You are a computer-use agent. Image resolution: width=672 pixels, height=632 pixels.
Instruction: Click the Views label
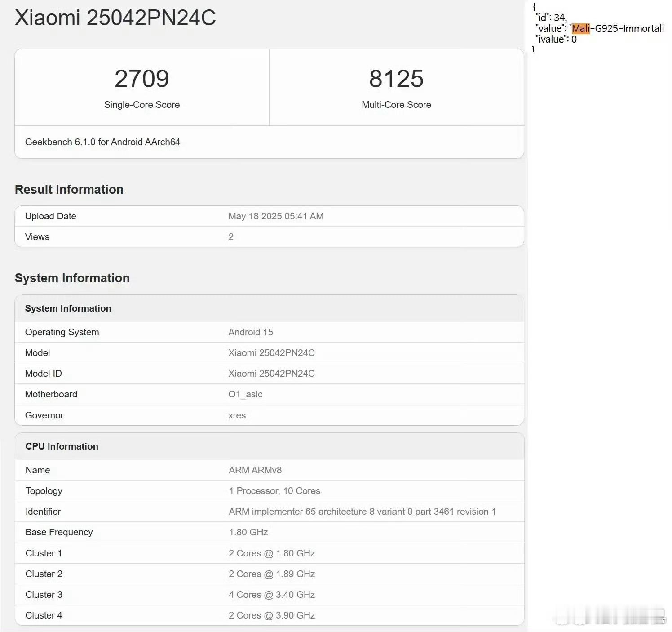[x=37, y=237]
